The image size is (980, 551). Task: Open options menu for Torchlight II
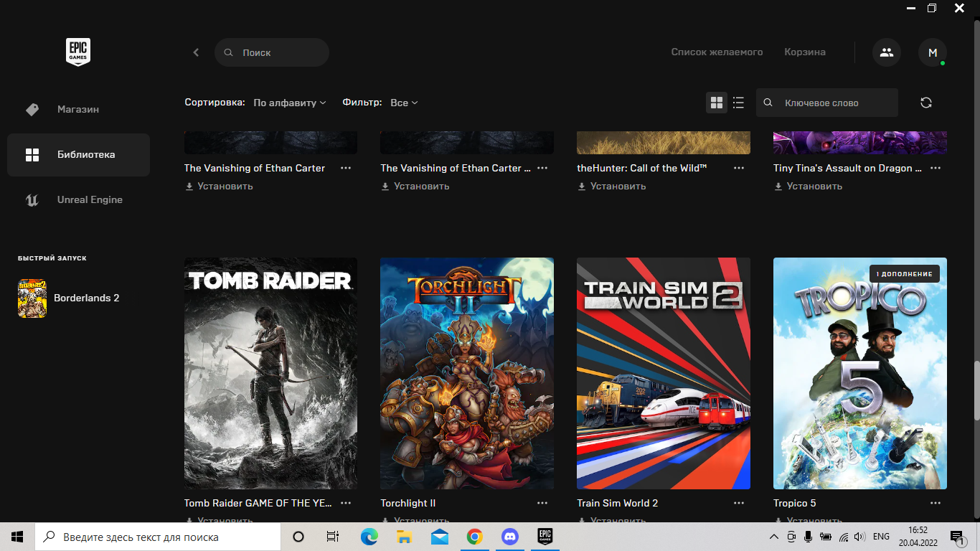pos(542,503)
